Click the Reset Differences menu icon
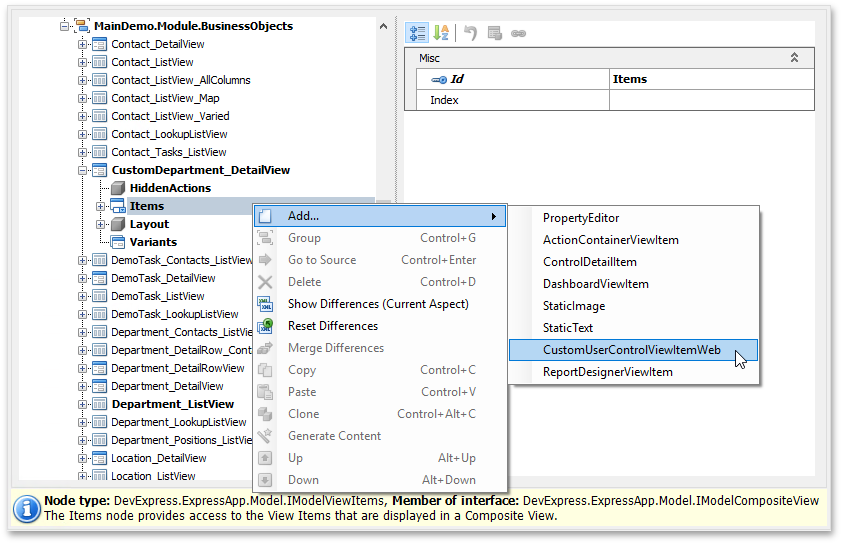 pyautogui.click(x=265, y=326)
